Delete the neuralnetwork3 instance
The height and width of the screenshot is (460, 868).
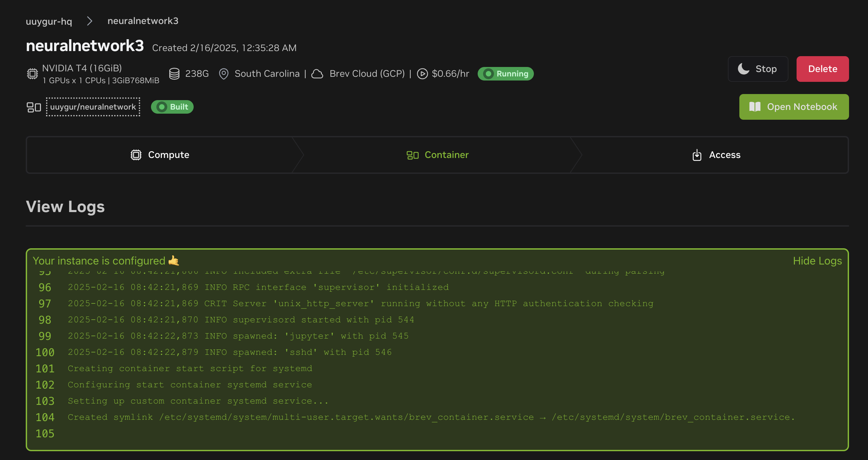tap(822, 69)
